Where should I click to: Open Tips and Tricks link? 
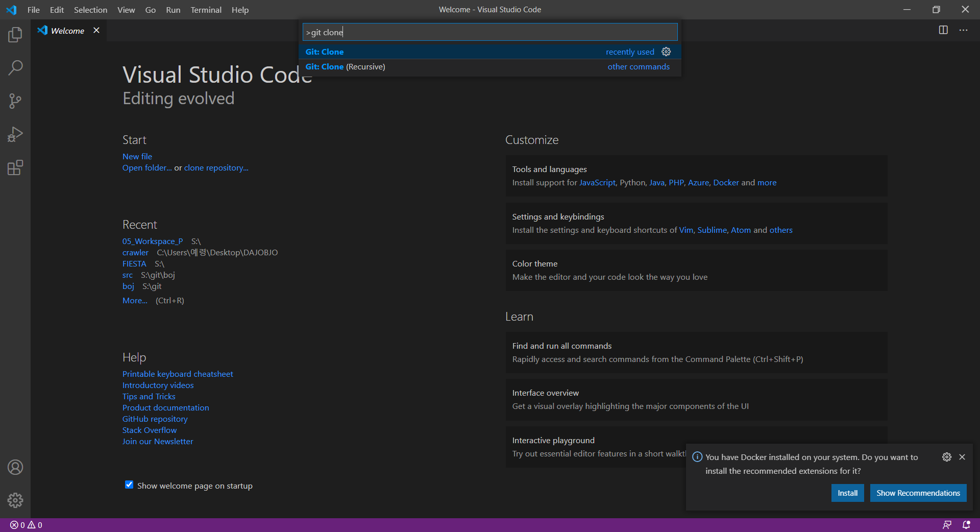(149, 396)
